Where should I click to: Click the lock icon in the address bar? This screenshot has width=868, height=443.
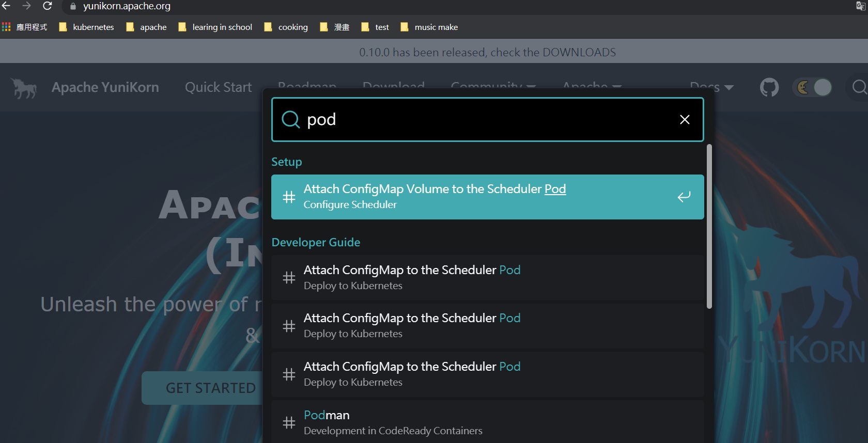(73, 6)
